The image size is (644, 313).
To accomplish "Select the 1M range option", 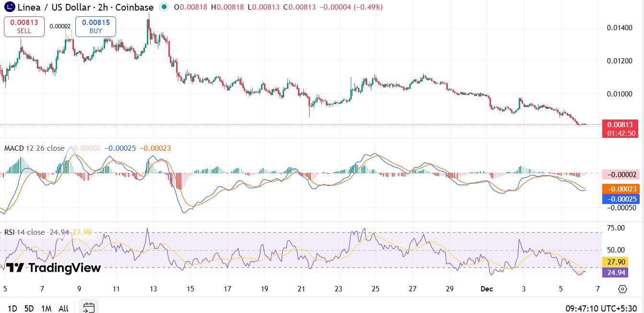I will point(46,309).
